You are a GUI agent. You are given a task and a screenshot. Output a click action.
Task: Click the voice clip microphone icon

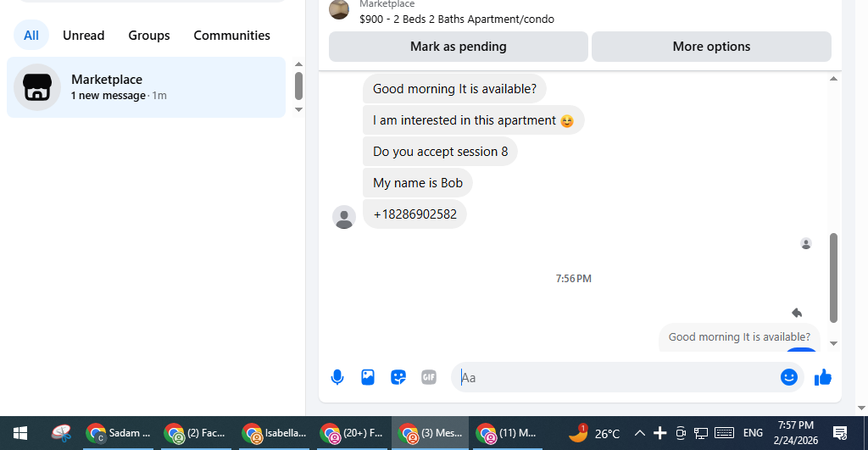tap(337, 377)
